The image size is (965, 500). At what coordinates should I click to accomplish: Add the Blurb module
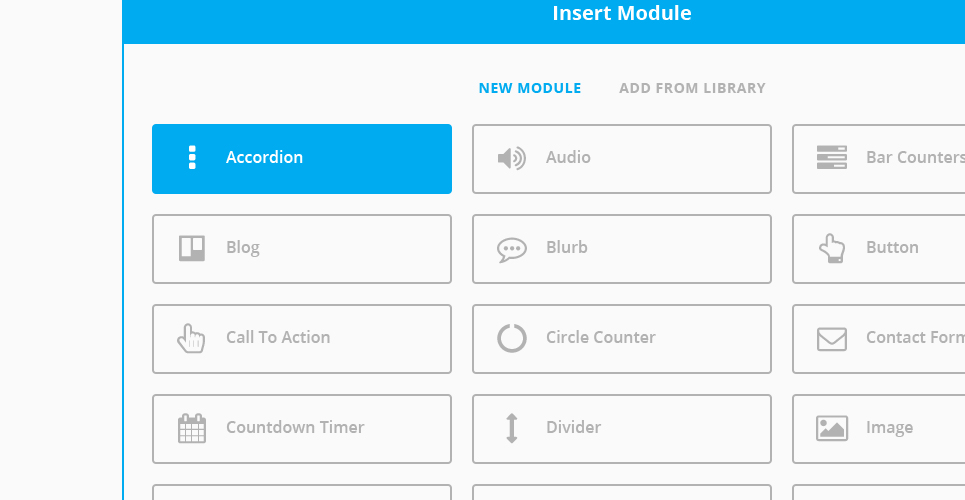[x=622, y=249]
